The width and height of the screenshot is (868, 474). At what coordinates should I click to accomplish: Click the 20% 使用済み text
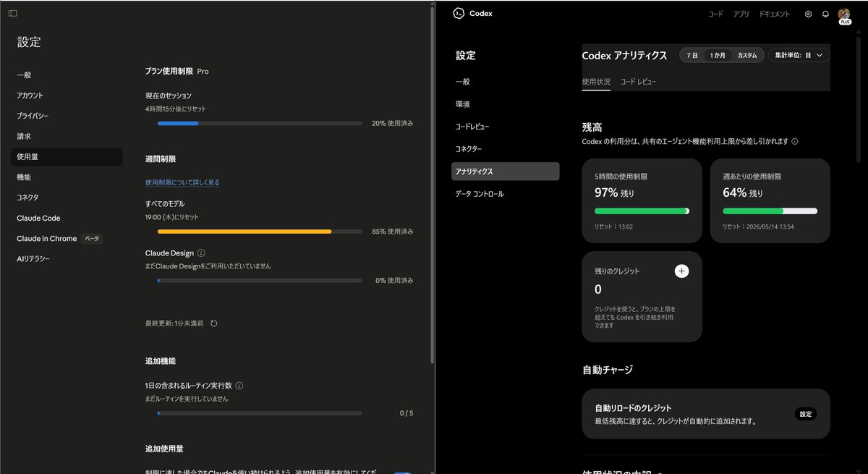[x=392, y=124]
